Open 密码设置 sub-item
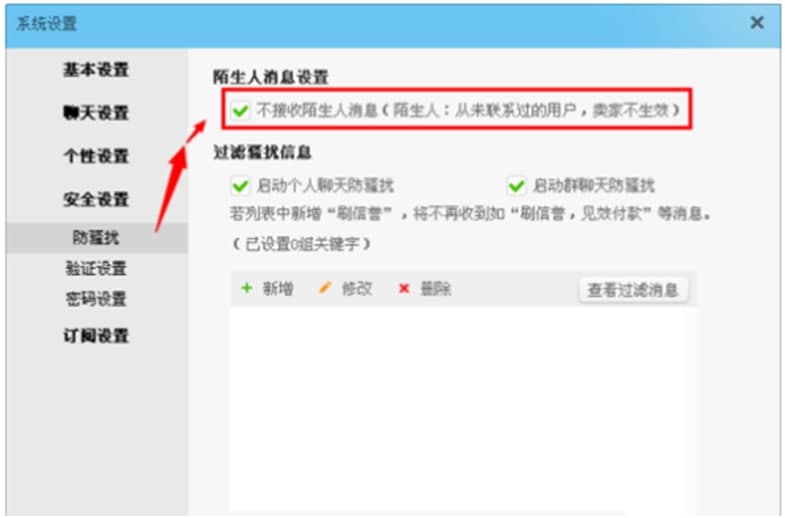Viewport: 785px width, 518px height. [96, 299]
